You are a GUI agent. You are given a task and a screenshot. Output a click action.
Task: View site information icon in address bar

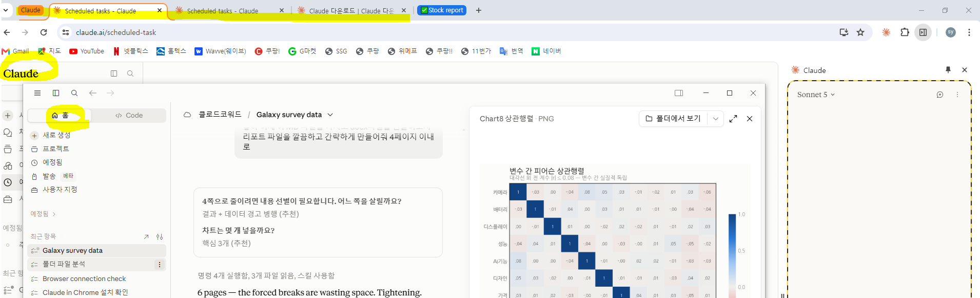point(66,32)
